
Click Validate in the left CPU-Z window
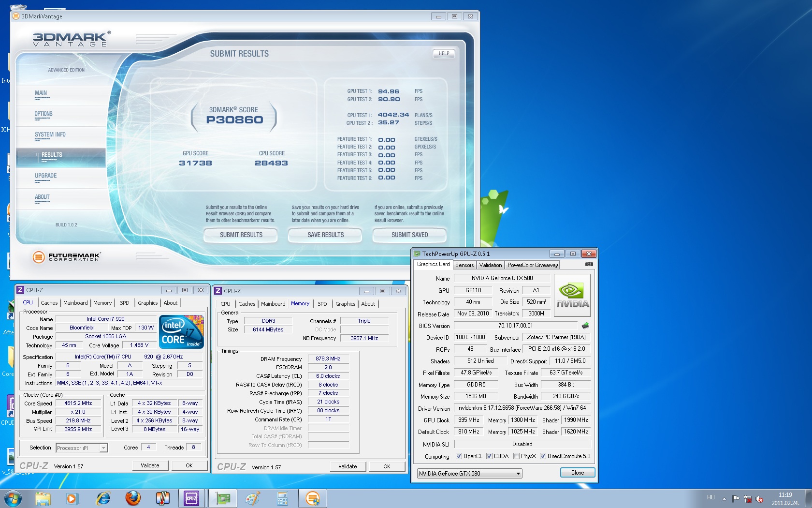point(150,465)
